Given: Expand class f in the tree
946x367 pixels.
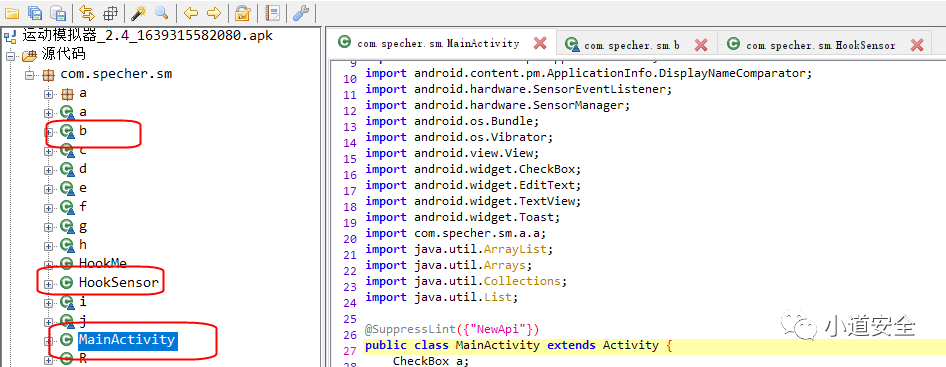Looking at the screenshot, I should coord(48,207).
